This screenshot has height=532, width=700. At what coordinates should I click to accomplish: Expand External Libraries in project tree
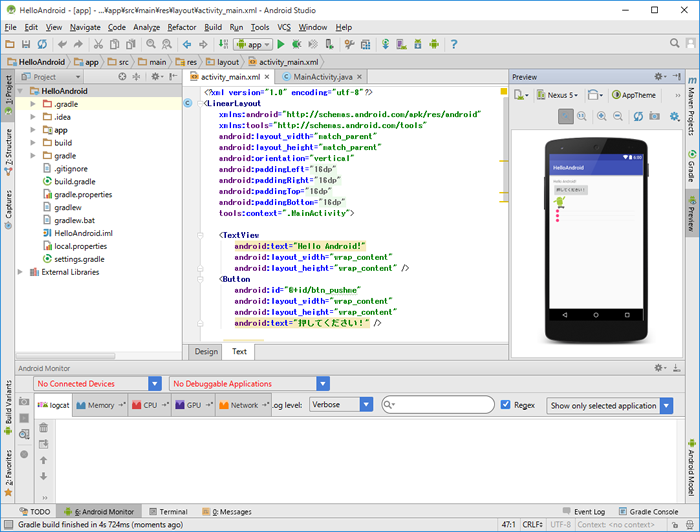[20, 272]
